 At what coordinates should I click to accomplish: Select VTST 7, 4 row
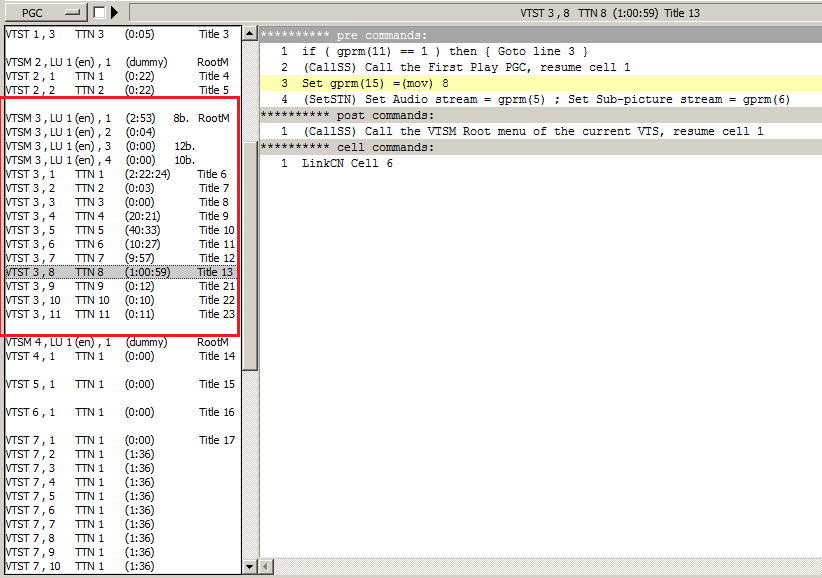(122, 483)
